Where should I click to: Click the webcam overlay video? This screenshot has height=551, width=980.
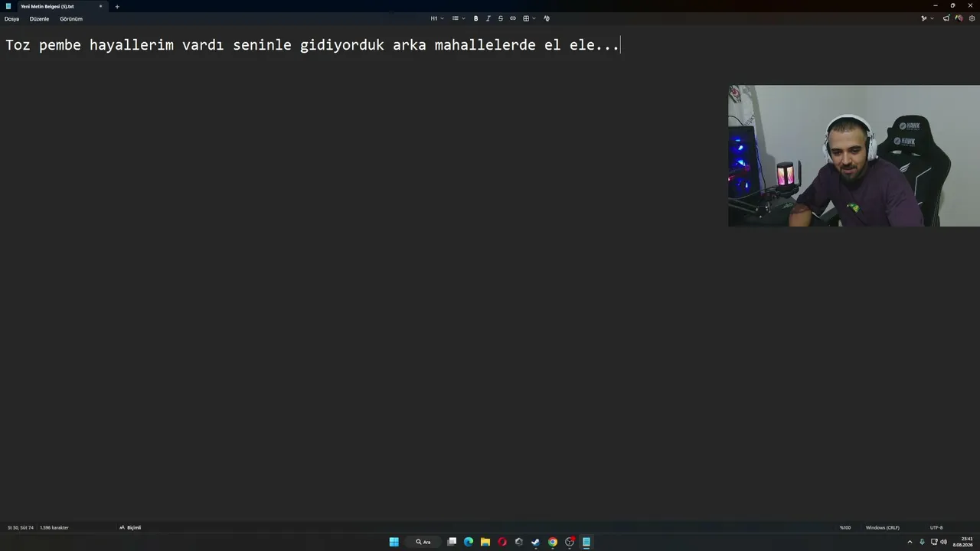(854, 155)
